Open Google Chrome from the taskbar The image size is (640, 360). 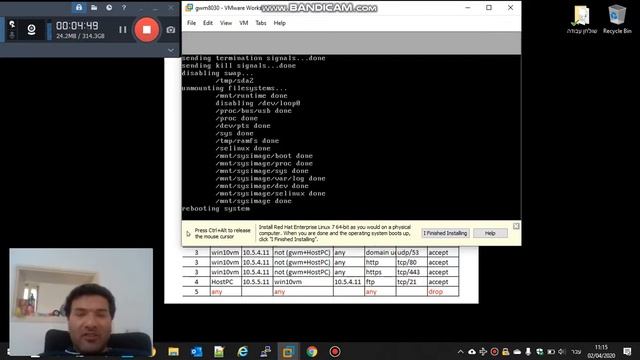click(312, 351)
